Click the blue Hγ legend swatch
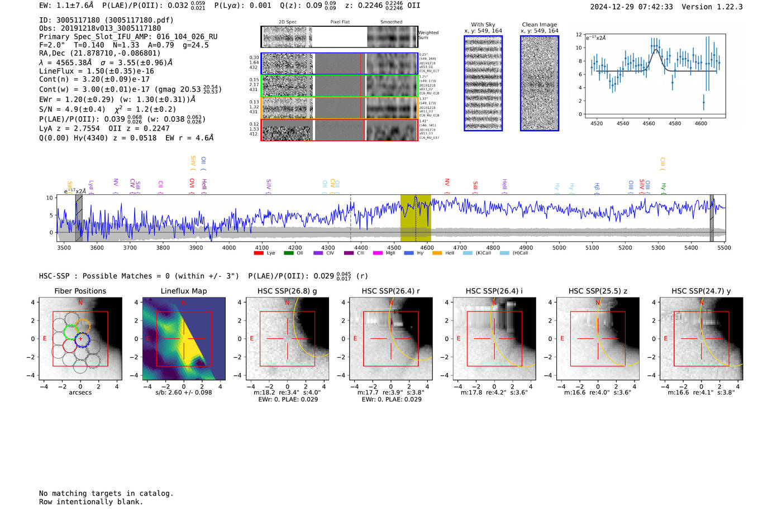 point(409,253)
